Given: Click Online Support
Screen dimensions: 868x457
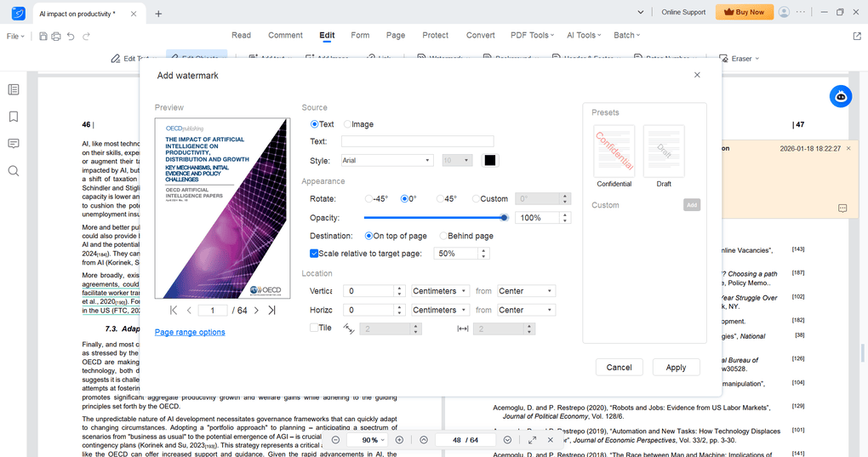Looking at the screenshot, I should (683, 12).
